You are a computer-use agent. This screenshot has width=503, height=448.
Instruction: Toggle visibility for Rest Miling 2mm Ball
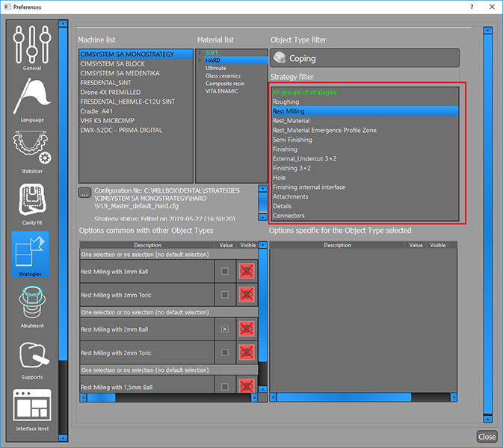tap(247, 329)
